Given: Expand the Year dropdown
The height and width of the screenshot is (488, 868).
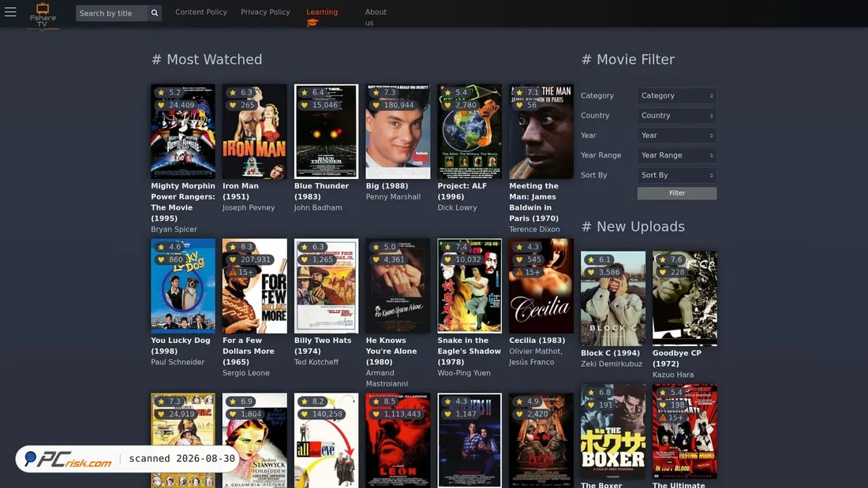Looking at the screenshot, I should 677,136.
